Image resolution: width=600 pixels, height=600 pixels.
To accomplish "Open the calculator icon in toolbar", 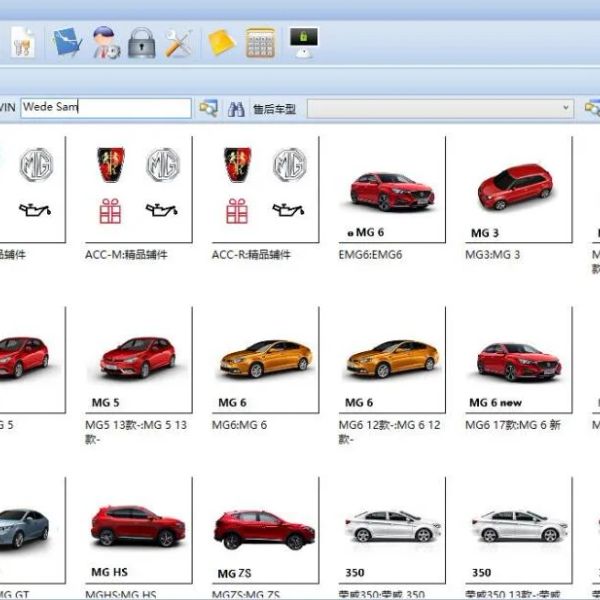I will coord(261,42).
